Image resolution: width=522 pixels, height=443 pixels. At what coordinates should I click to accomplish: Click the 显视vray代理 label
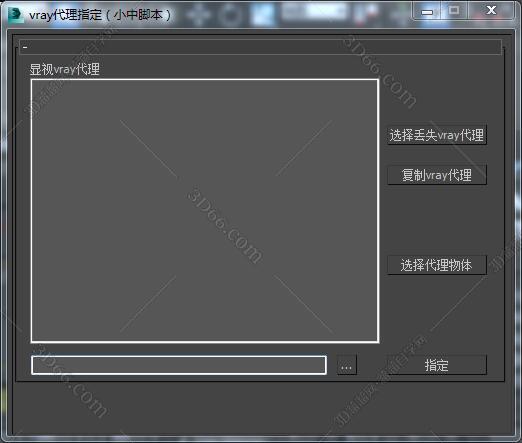tap(65, 69)
